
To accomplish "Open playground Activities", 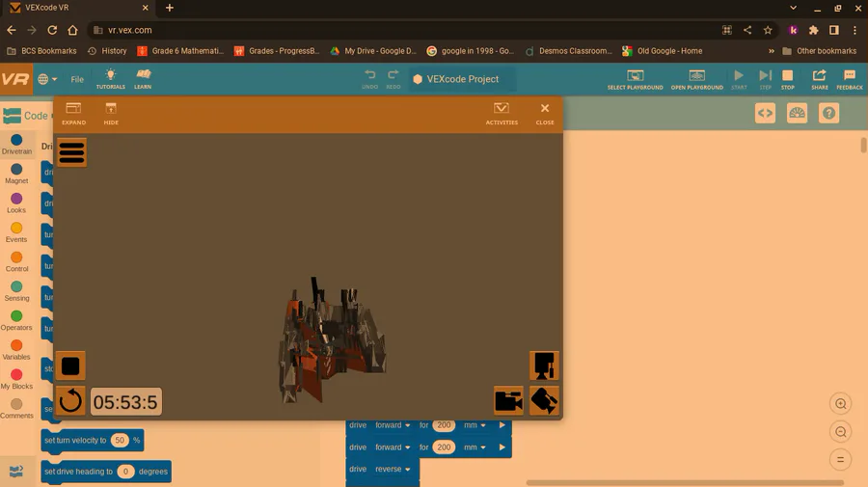I will click(502, 114).
